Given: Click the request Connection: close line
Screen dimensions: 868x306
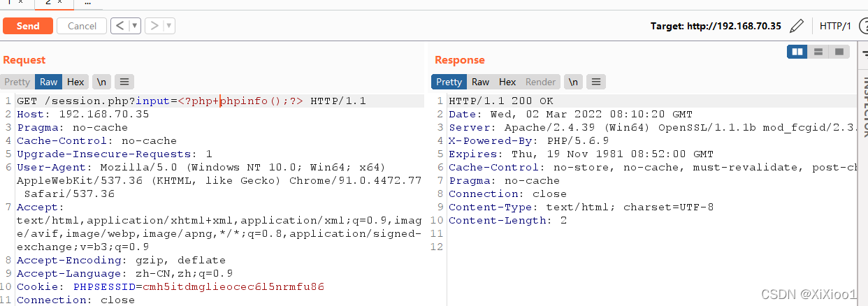Looking at the screenshot, I should [x=76, y=300].
